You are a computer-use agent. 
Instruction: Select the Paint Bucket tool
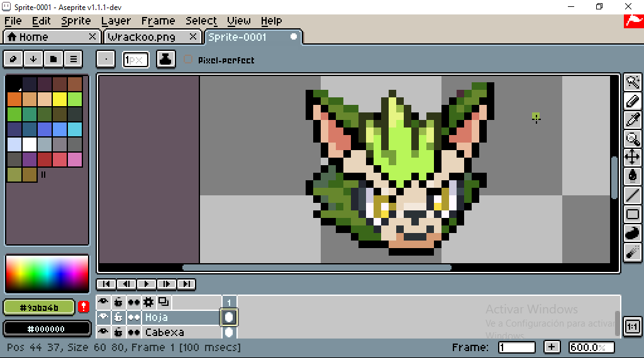pyautogui.click(x=633, y=176)
